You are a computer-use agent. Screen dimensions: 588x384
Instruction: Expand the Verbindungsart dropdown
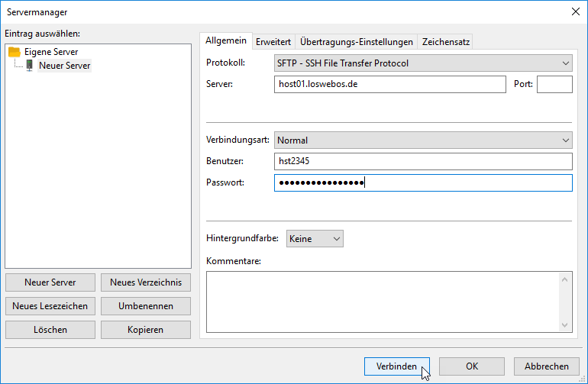pyautogui.click(x=422, y=140)
